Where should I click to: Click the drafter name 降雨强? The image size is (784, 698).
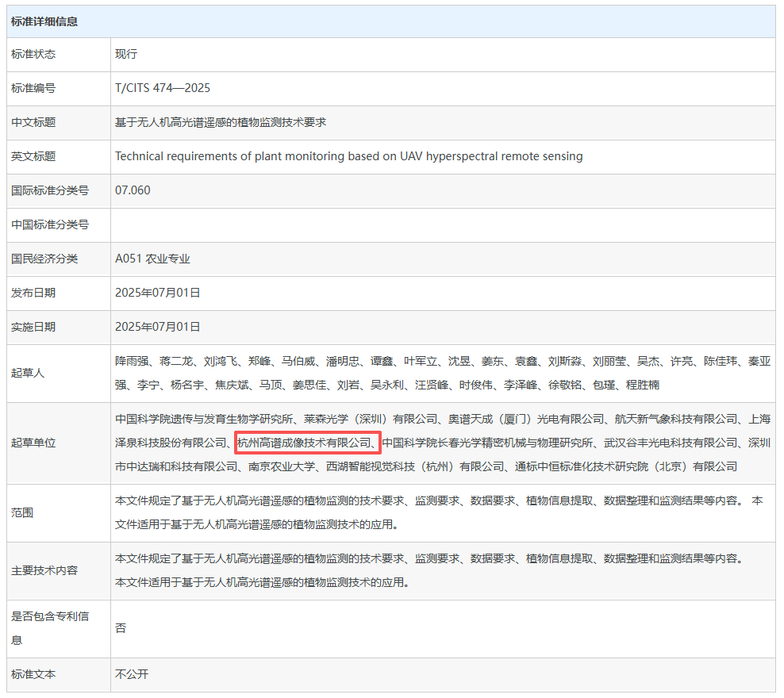(x=132, y=361)
